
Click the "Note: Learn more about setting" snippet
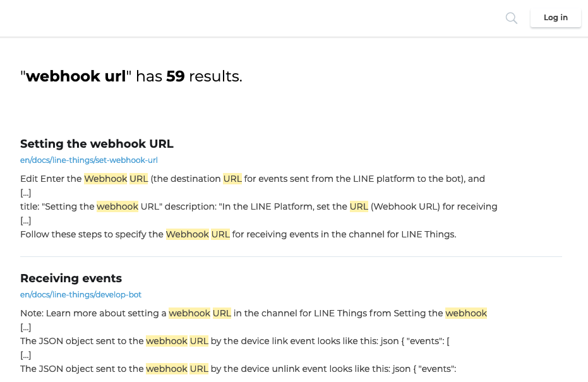point(253,313)
